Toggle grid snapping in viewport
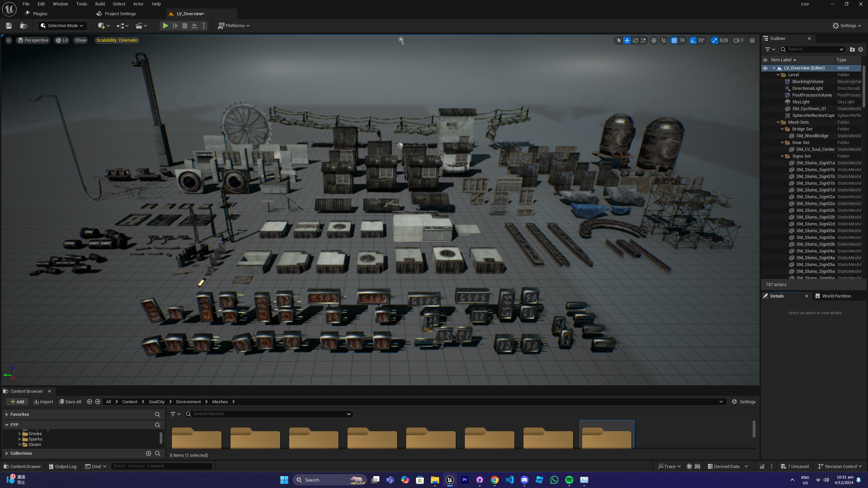The image size is (868, 488). click(674, 40)
